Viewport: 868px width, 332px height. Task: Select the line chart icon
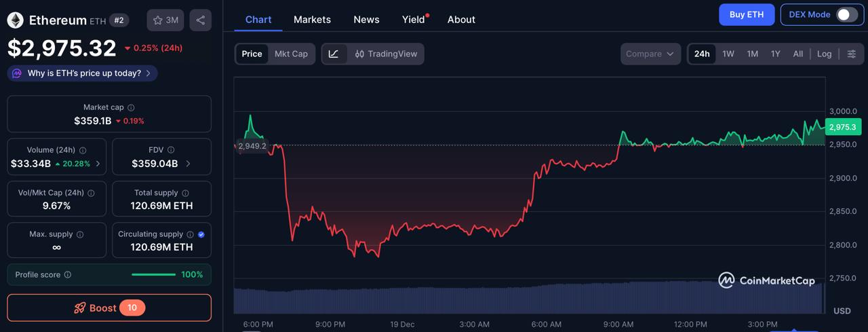[334, 54]
